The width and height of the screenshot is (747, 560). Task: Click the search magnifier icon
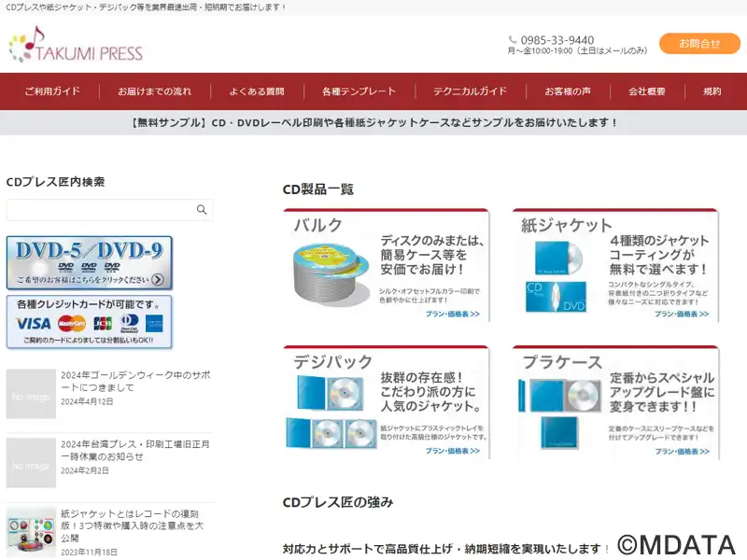coord(202,209)
